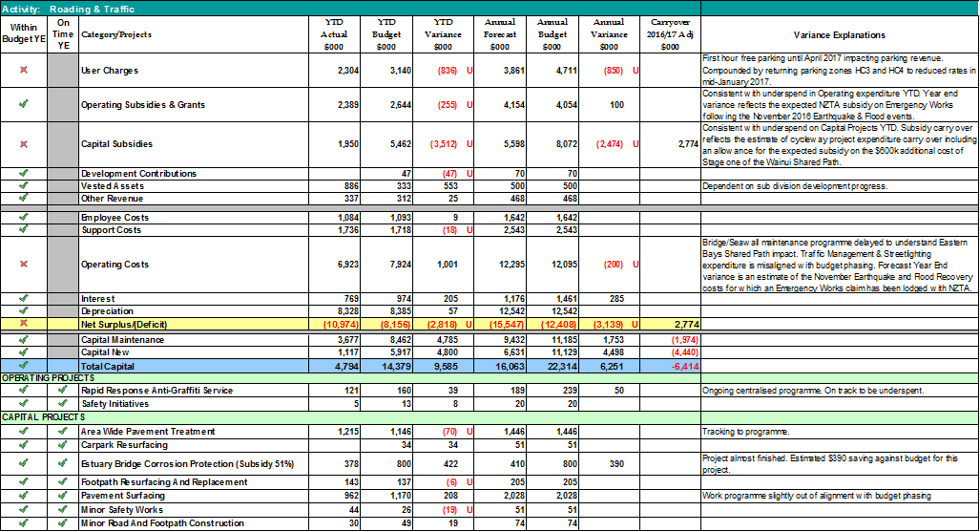The height and width of the screenshot is (532, 980).
Task: Click On Time YE tick for Pavement Surfacing
Action: coord(63,497)
